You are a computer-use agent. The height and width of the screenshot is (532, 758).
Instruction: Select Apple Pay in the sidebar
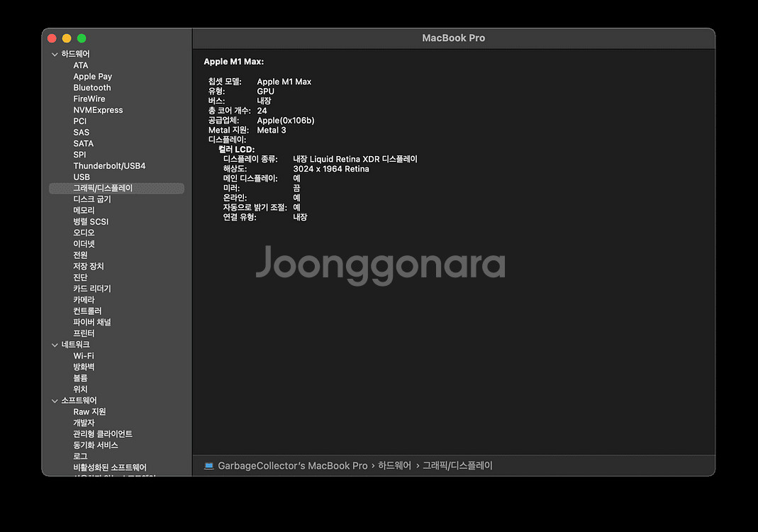(92, 77)
